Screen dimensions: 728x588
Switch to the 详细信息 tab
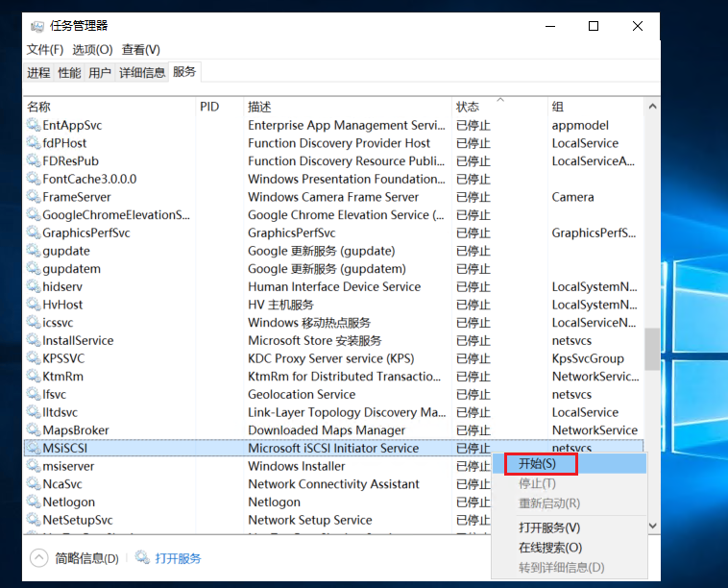142,72
